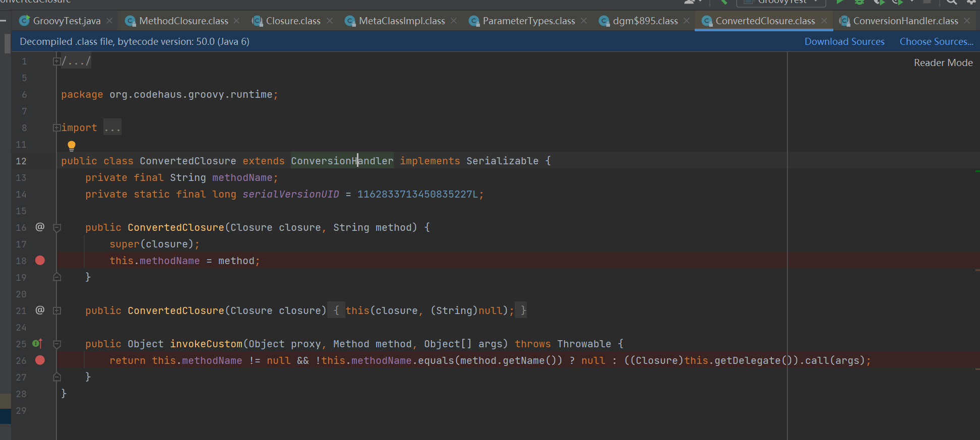This screenshot has height=440, width=980.
Task: Switch to the dgm$895.class tab
Action: coord(645,21)
